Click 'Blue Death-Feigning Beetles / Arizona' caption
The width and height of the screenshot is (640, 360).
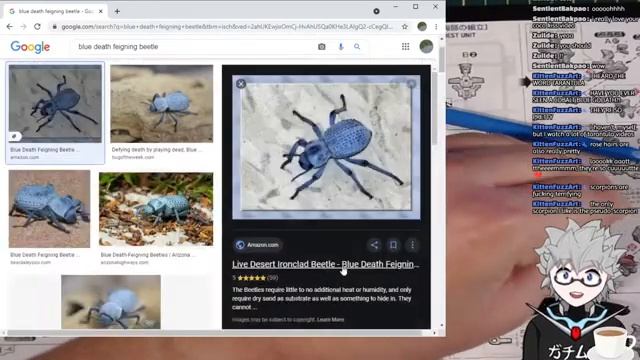pos(148,255)
